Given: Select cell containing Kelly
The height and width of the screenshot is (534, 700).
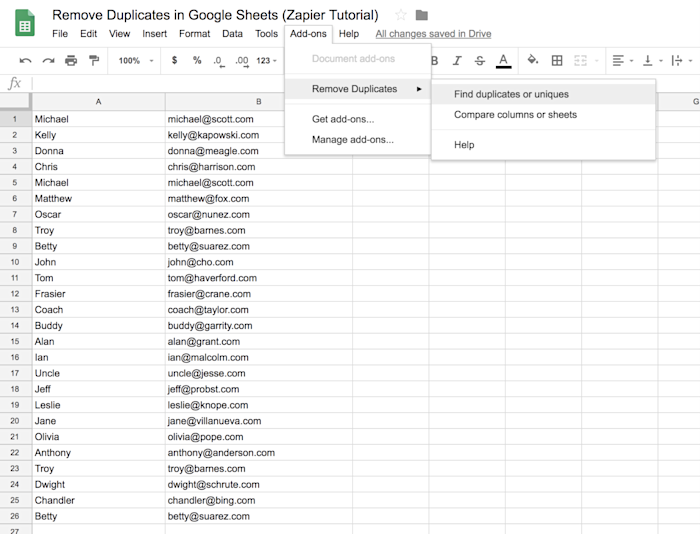Looking at the screenshot, I should coord(98,135).
